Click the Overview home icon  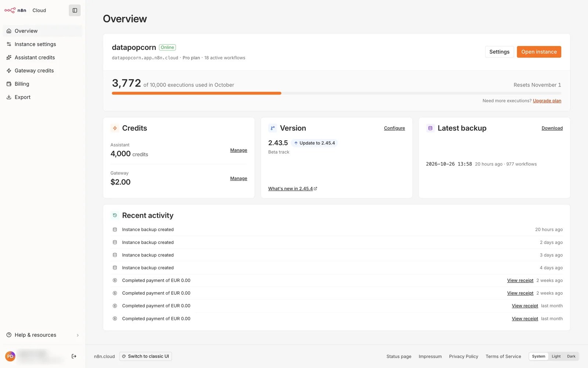coord(9,31)
